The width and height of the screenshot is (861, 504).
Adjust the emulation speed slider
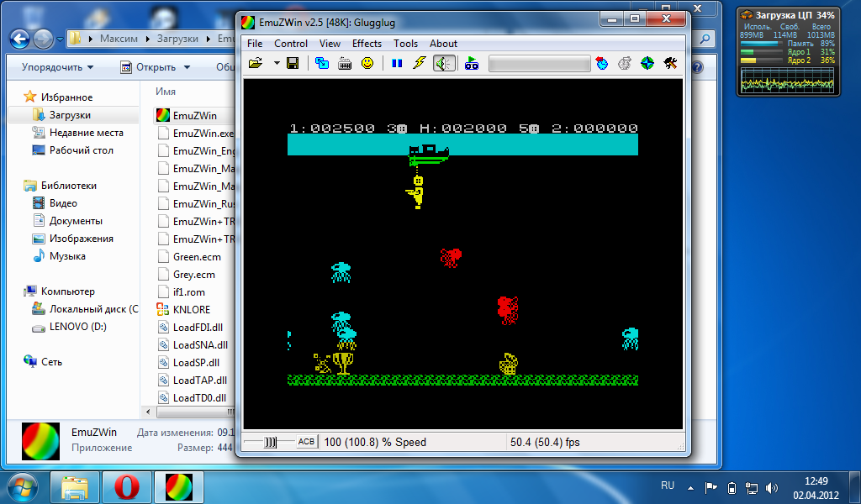coord(270,442)
